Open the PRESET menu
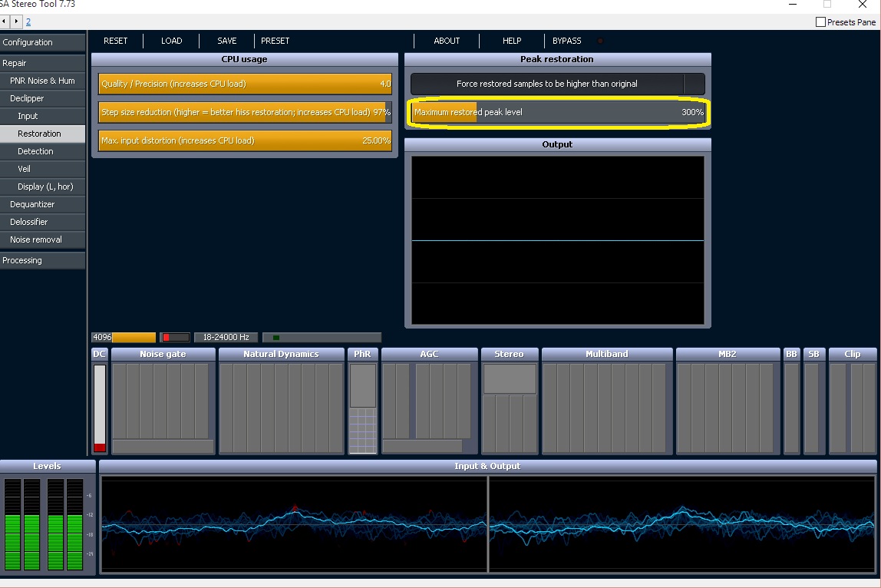This screenshot has height=588, width=881. click(275, 41)
